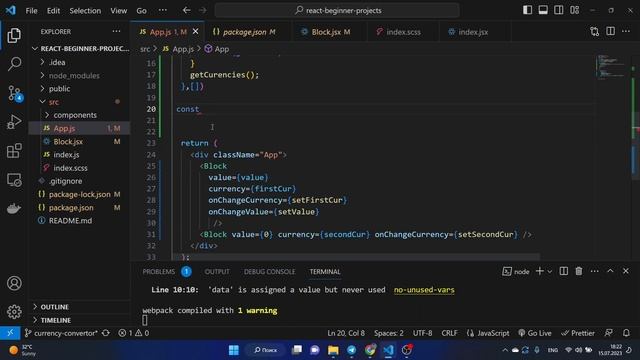Image resolution: width=640 pixels, height=360 pixels.
Task: Open the Search view in activity bar
Action: [x=14, y=64]
